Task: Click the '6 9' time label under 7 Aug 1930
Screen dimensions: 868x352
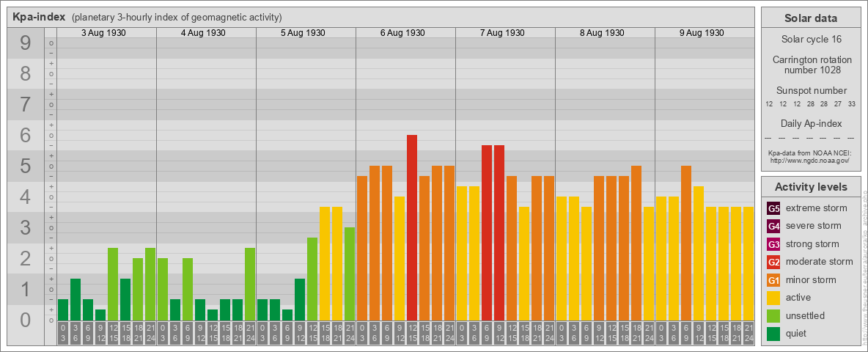Action: coord(487,333)
